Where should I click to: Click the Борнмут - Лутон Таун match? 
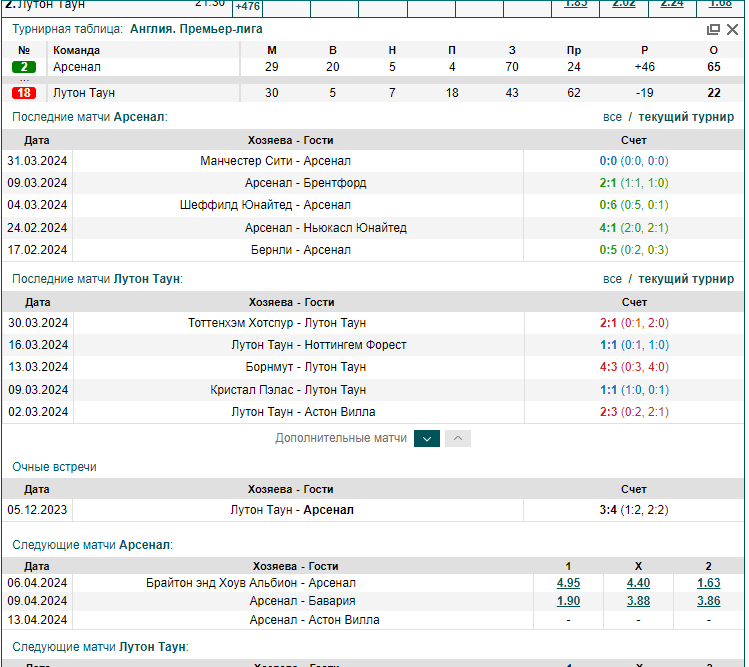pos(306,367)
